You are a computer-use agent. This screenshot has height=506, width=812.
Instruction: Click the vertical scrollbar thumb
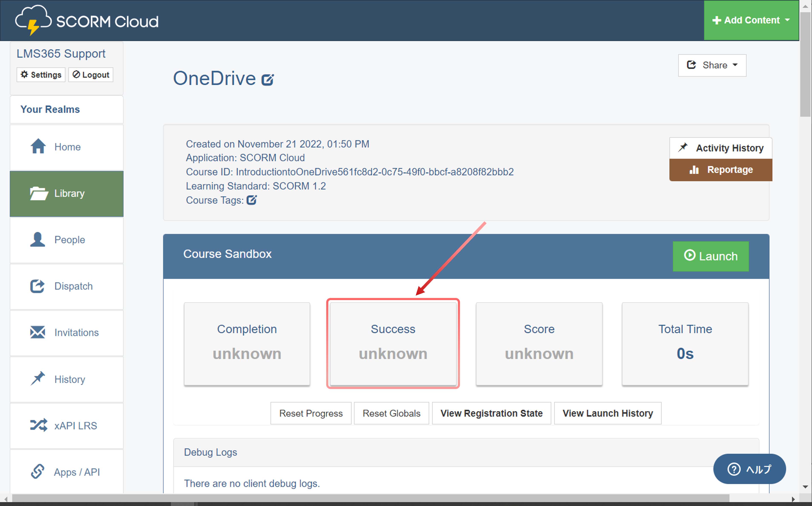805,64
